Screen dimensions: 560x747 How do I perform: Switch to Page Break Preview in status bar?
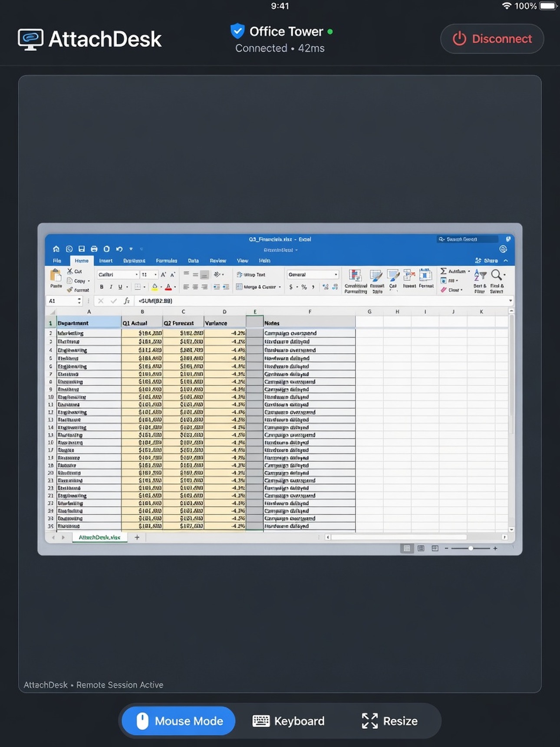click(435, 548)
